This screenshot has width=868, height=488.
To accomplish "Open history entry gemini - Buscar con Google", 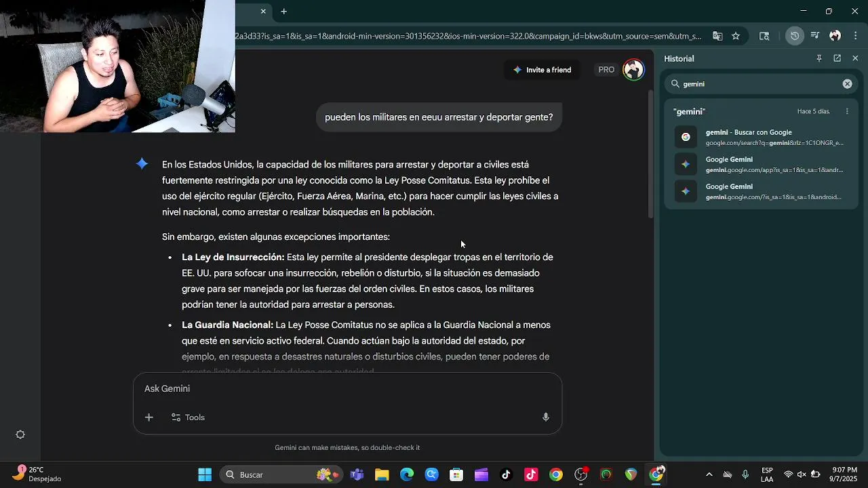I will 761,137.
